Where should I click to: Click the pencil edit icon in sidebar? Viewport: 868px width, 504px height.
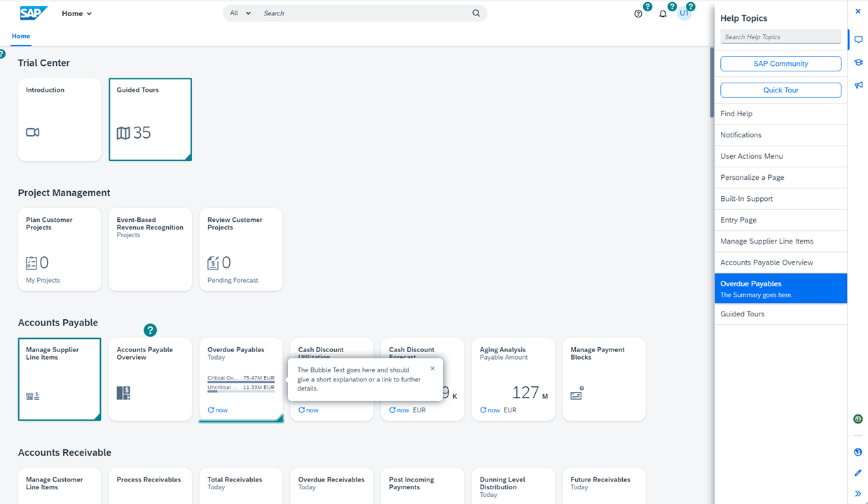coord(858,473)
